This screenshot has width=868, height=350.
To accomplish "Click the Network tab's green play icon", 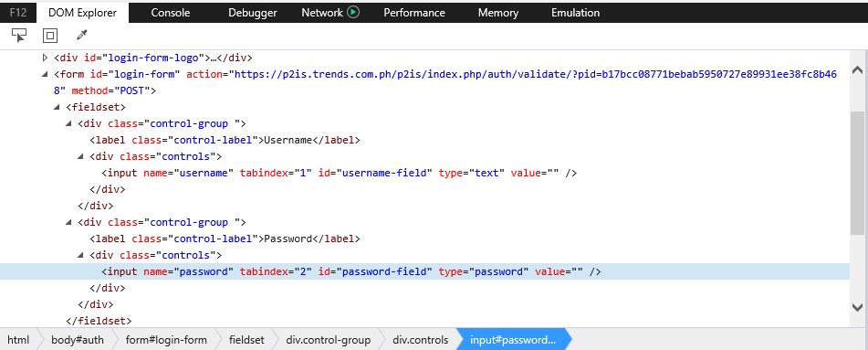I will click(353, 12).
